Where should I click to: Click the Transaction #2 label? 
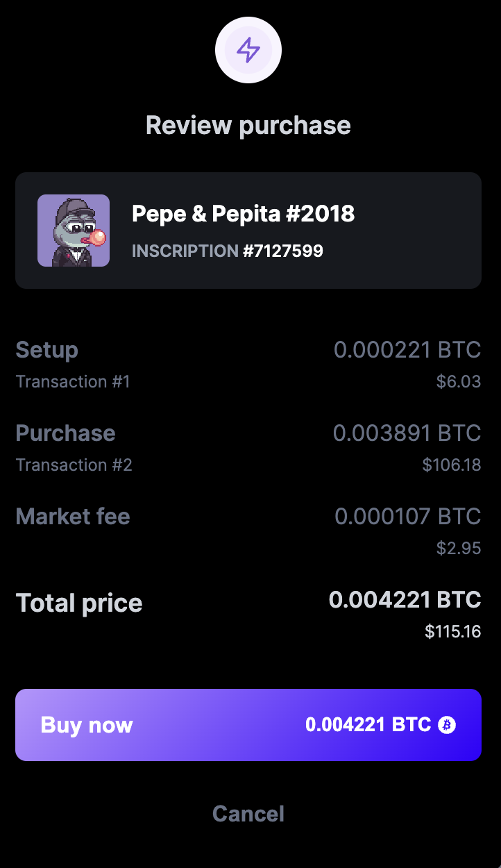[x=74, y=465]
